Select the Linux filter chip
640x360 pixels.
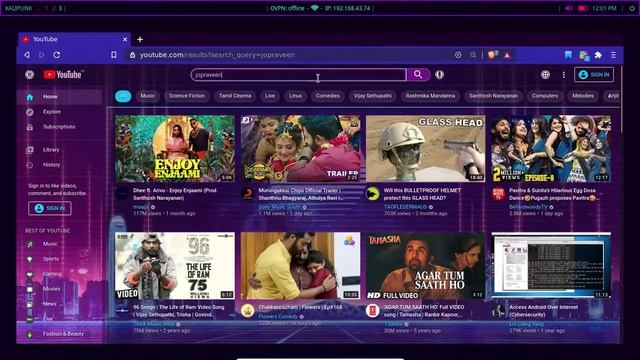point(295,96)
